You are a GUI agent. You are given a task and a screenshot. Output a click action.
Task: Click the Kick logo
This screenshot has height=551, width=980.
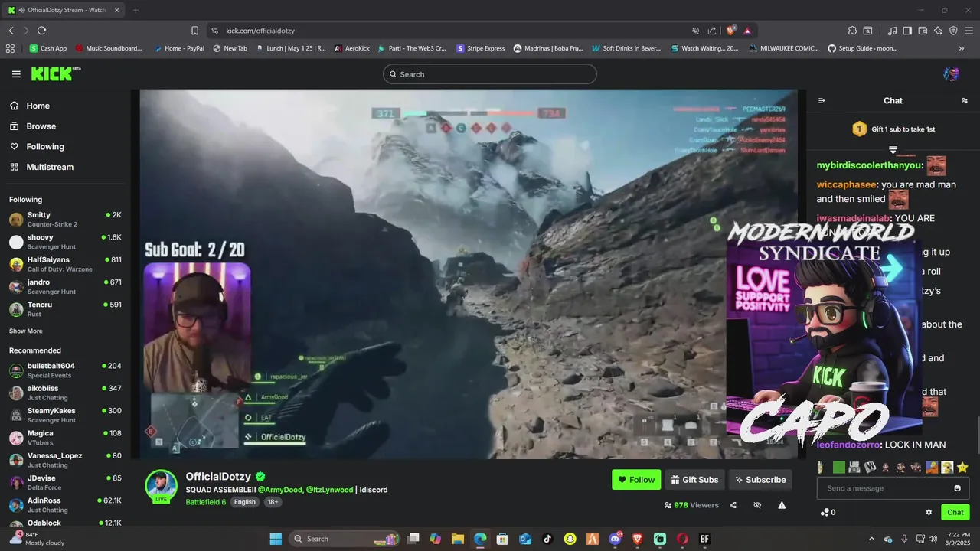click(55, 74)
